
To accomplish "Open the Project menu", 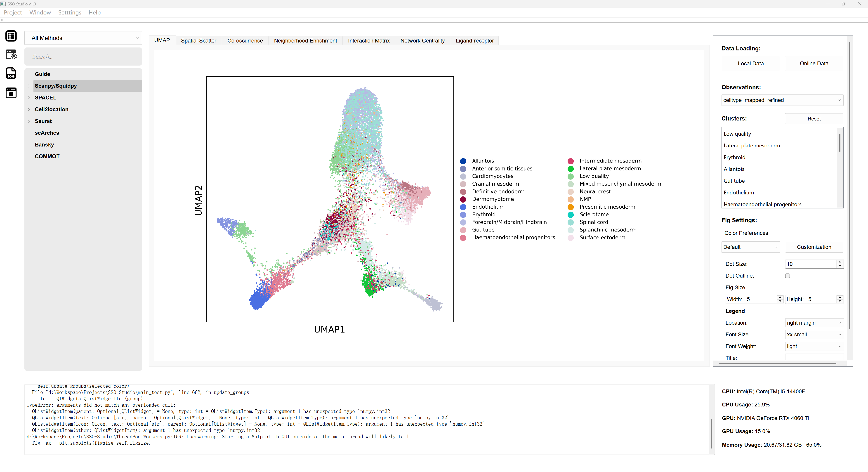I will (x=13, y=12).
